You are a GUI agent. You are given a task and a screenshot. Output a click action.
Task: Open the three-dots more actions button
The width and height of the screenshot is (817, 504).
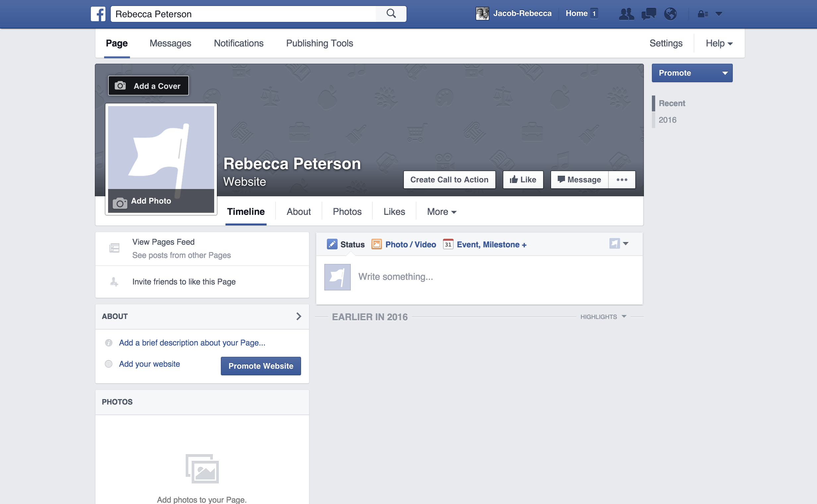pyautogui.click(x=622, y=180)
